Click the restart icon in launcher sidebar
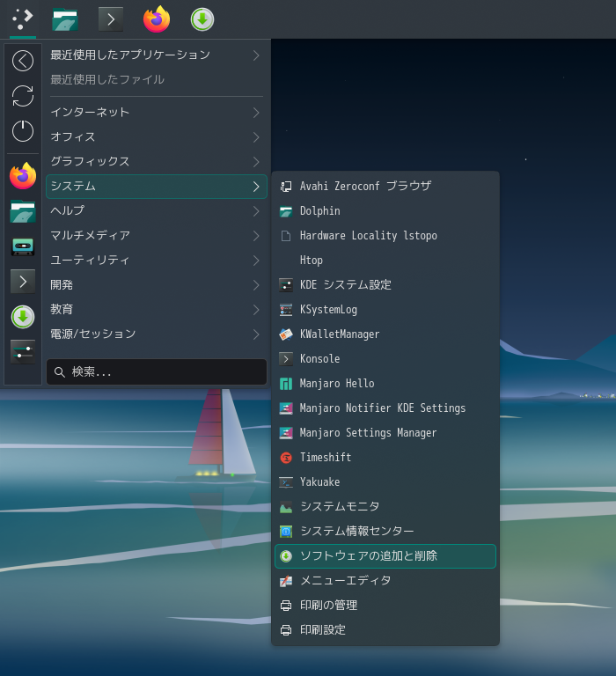Viewport: 616px width, 676px height. click(x=23, y=96)
